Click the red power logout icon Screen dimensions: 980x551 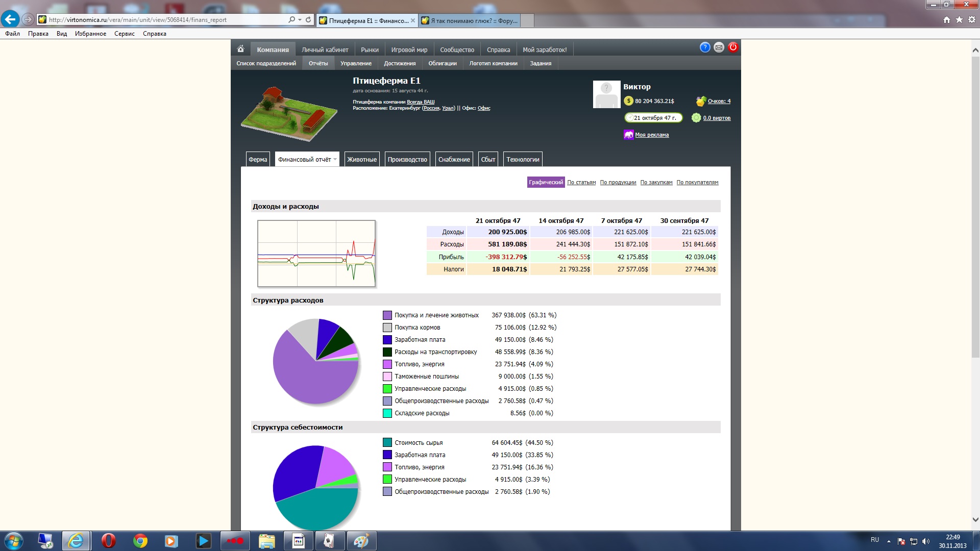point(733,47)
